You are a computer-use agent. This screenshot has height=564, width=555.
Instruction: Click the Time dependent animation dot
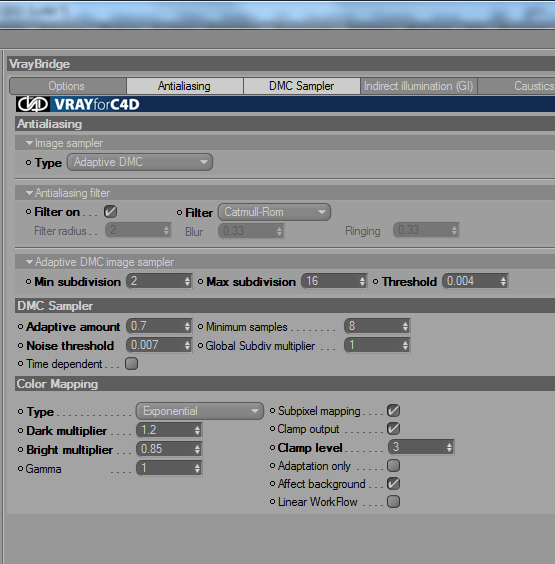point(21,364)
